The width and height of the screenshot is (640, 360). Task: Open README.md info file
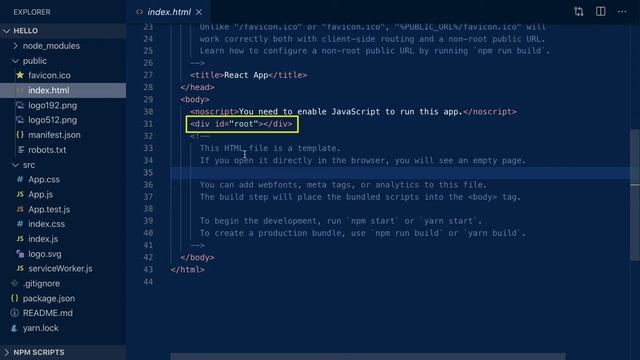63,313
